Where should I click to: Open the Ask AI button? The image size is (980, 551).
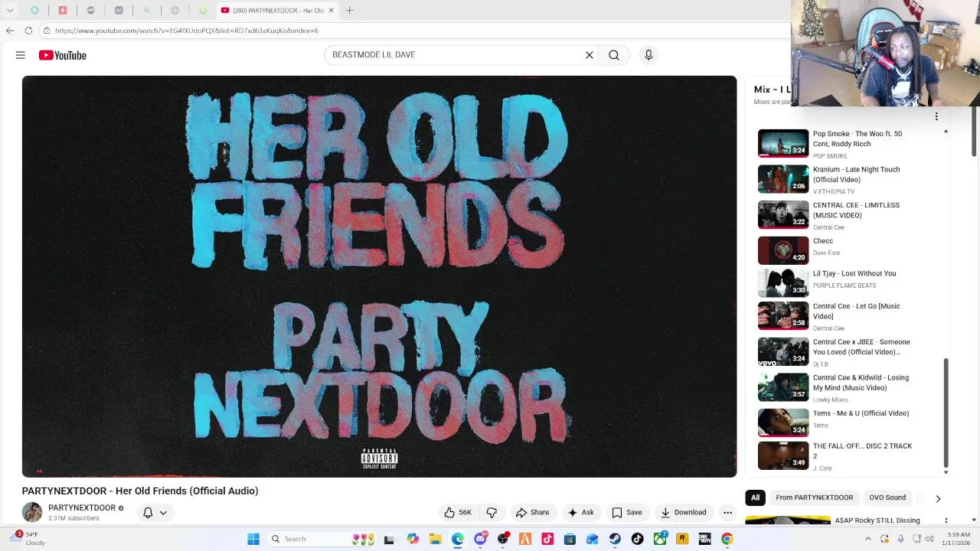[x=580, y=513]
